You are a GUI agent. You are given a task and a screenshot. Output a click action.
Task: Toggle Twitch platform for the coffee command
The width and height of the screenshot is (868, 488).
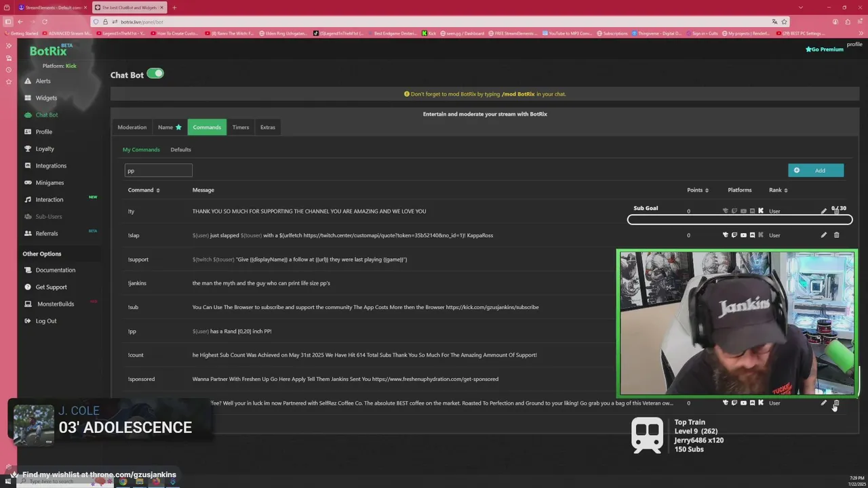coord(734,403)
